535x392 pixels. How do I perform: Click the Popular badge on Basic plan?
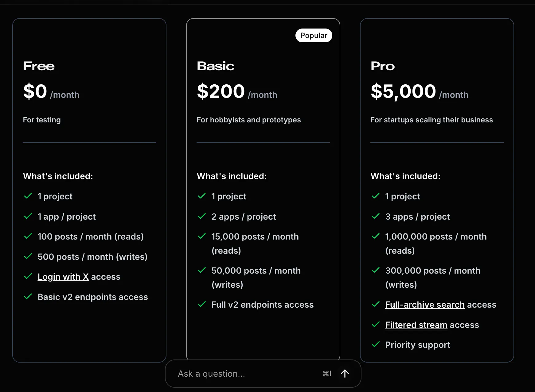(314, 36)
